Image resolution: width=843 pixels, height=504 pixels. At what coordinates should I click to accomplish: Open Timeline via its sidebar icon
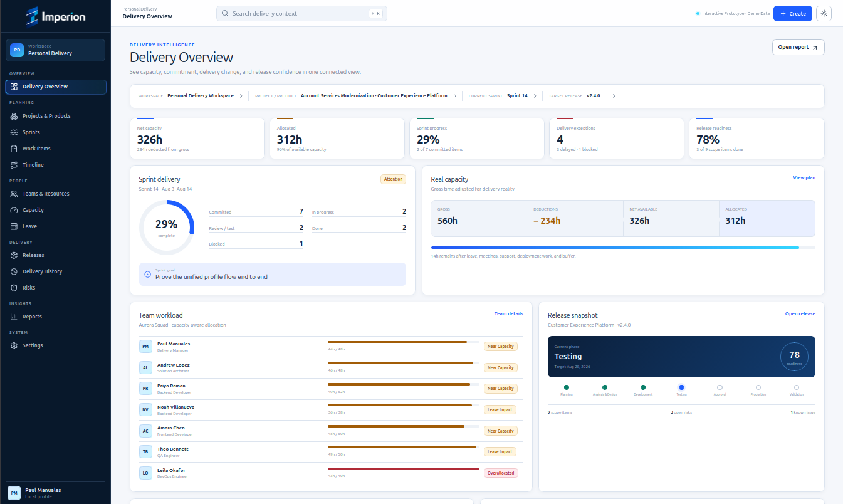[14, 165]
